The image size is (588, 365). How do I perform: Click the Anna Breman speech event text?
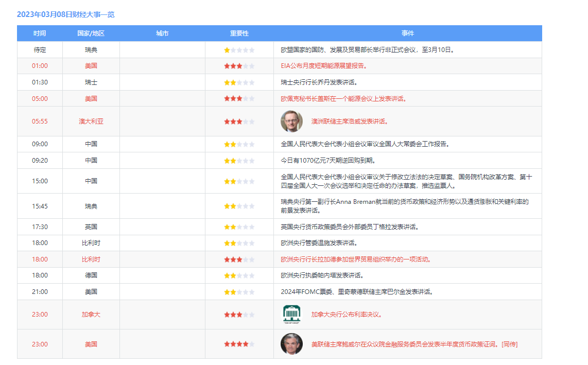click(405, 206)
